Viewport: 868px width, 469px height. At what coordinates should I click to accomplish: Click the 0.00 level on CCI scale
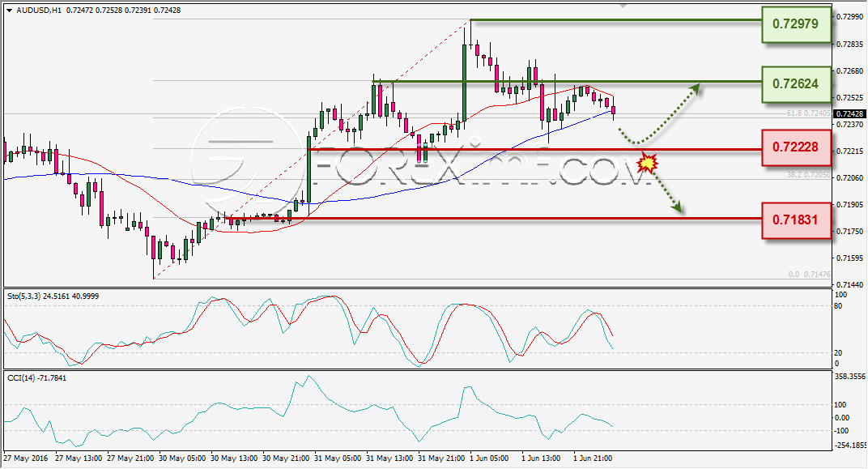[x=841, y=418]
